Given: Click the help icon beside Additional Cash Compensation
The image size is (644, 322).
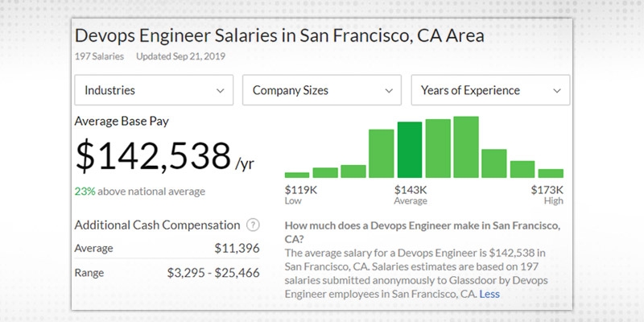Looking at the screenshot, I should click(x=254, y=225).
